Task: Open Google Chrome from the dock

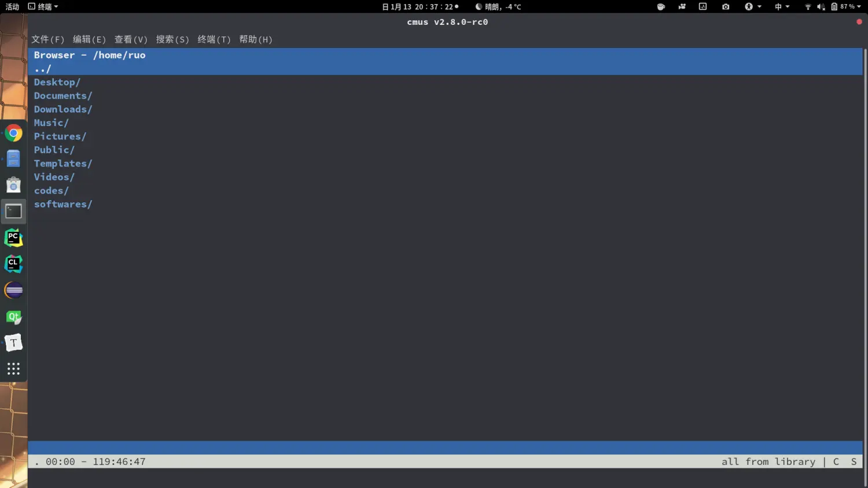Action: [13, 133]
